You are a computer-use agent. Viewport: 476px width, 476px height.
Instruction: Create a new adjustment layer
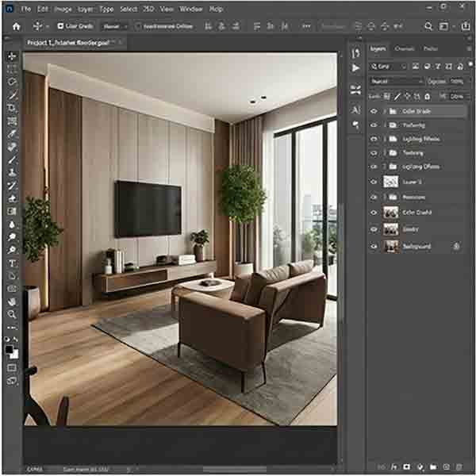(420, 466)
